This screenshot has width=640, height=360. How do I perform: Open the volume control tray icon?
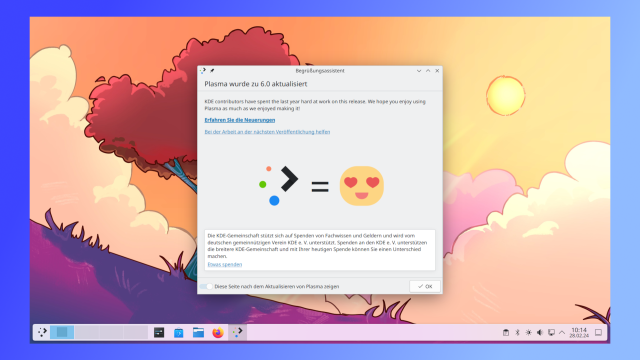(x=540, y=333)
